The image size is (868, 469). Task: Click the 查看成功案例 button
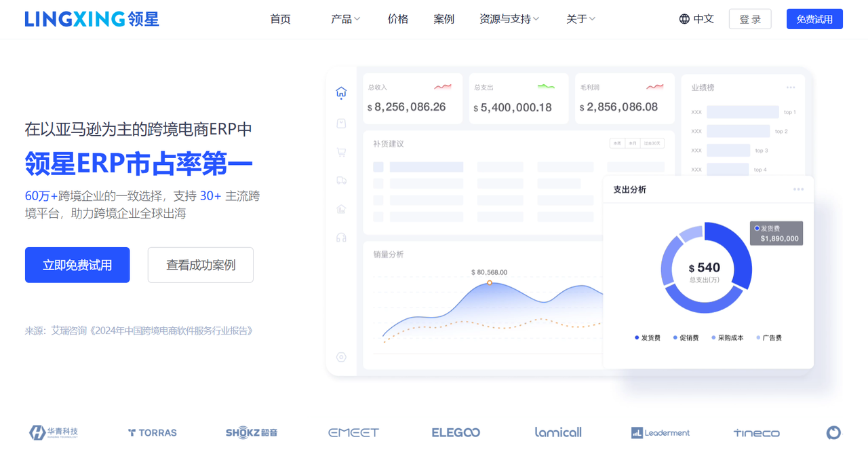point(201,265)
